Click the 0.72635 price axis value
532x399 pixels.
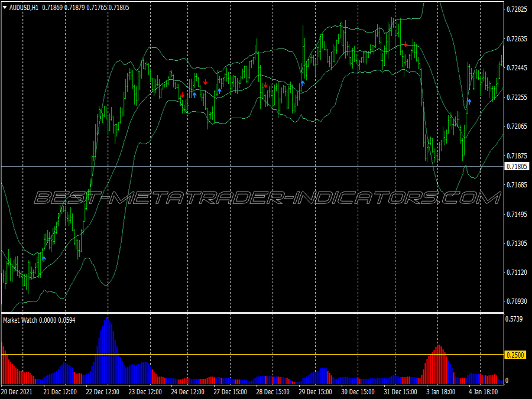(x=517, y=39)
